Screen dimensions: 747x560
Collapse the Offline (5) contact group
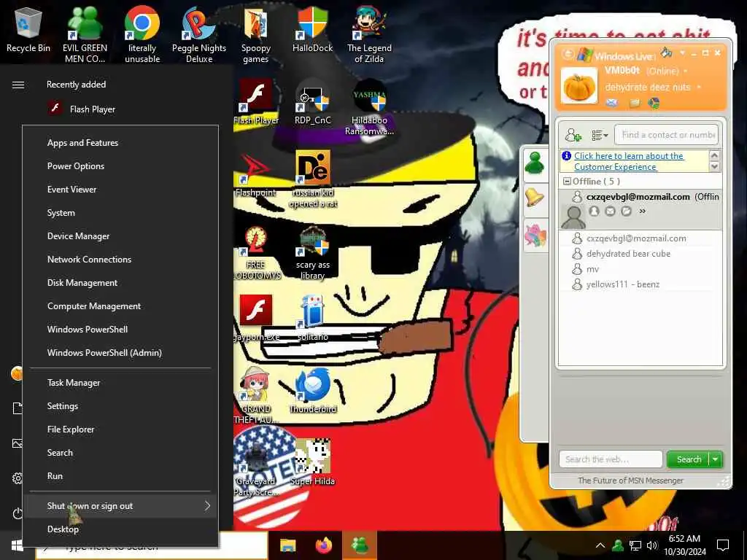567,182
